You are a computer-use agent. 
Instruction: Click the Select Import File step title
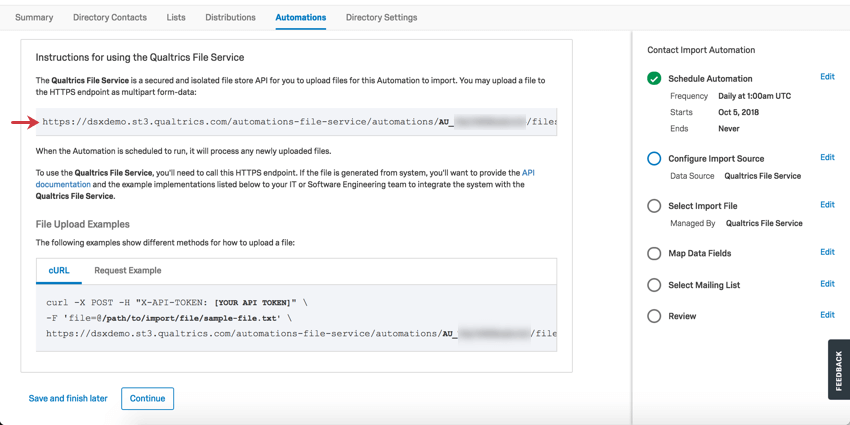pos(703,206)
